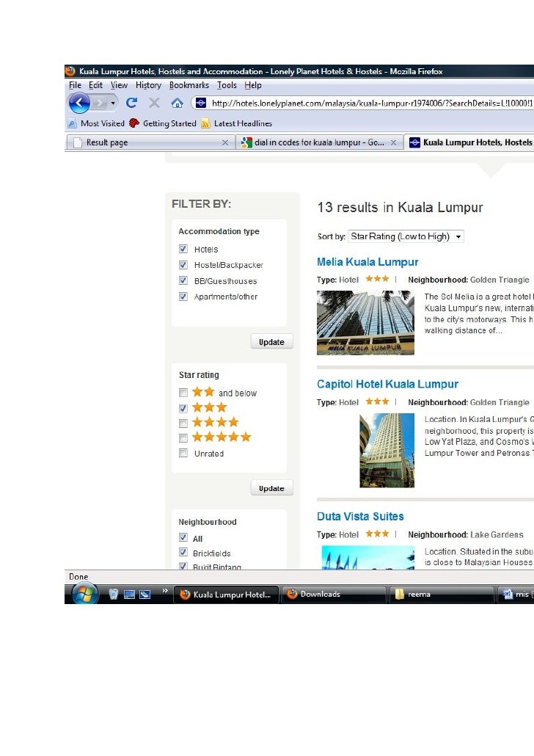Image resolution: width=534 pixels, height=756 pixels.
Task: Click the Recycle Bin quick launch icon
Action: (x=114, y=594)
